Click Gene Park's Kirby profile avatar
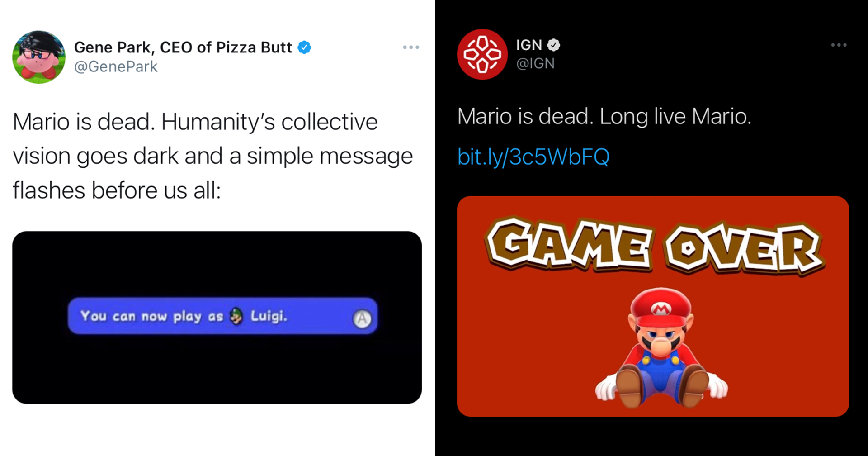868x456 pixels. [x=39, y=57]
